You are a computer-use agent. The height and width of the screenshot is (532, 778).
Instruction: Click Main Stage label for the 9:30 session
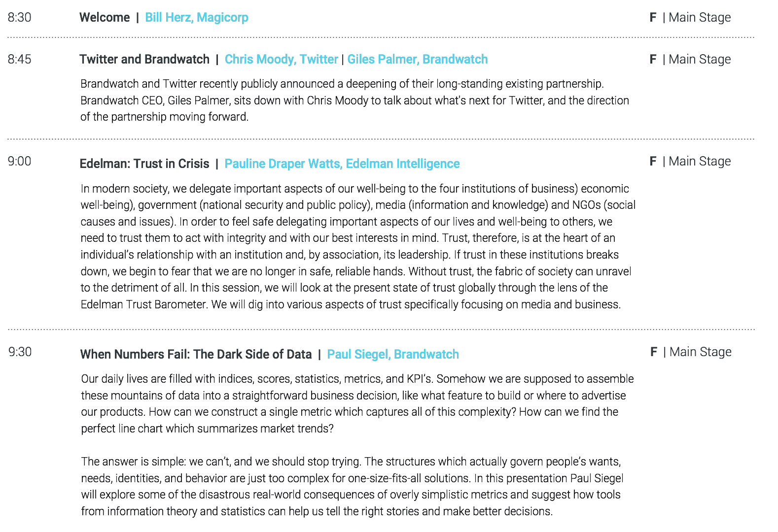[700, 352]
